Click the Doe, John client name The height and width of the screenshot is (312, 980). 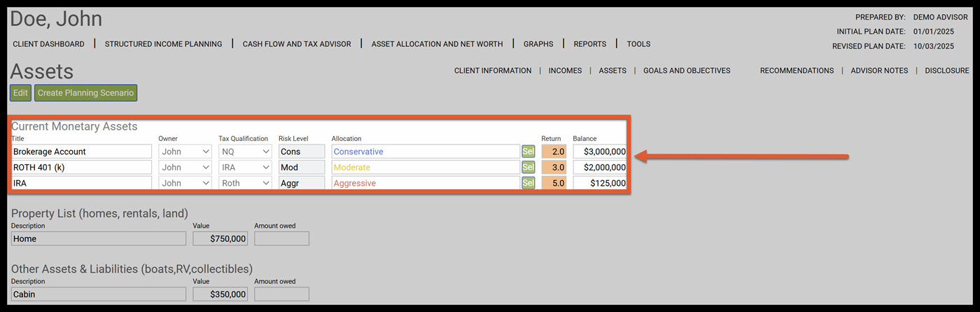point(56,19)
